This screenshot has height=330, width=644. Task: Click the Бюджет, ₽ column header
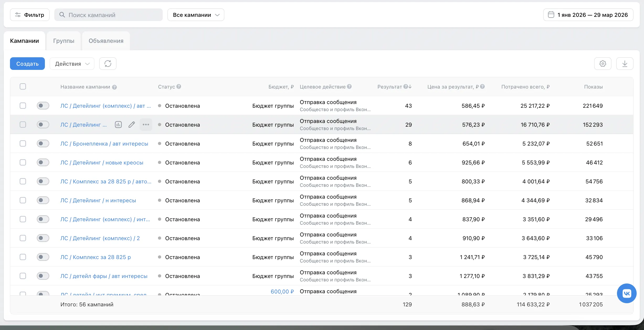[x=281, y=87]
